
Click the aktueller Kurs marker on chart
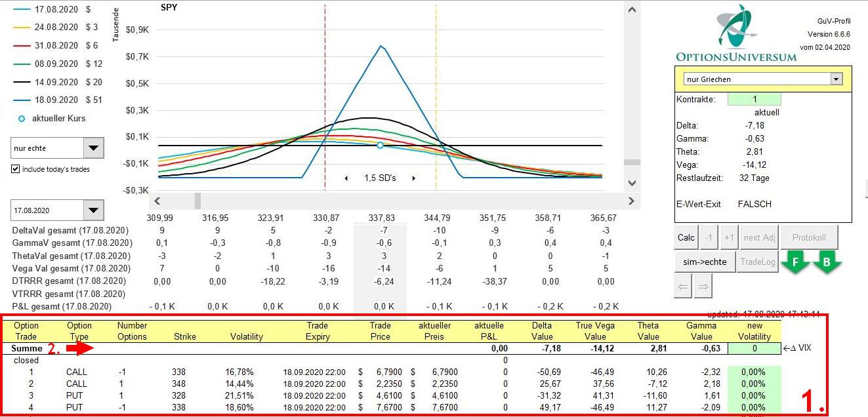click(x=380, y=145)
